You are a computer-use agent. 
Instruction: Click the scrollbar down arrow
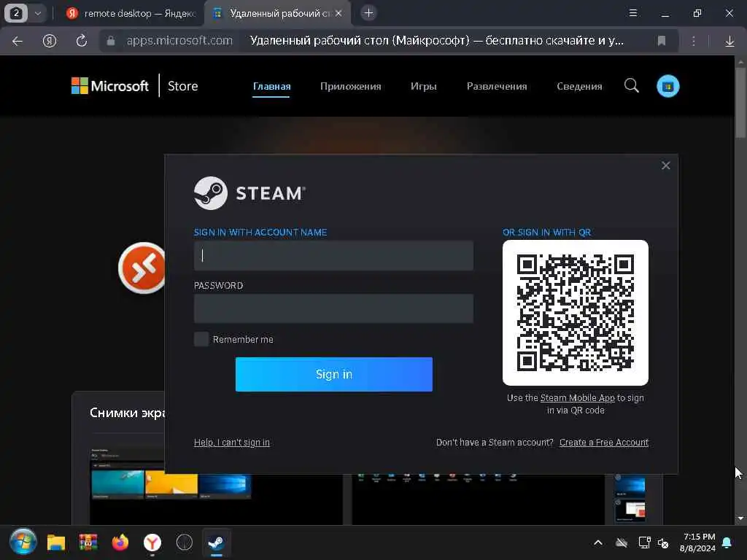(740, 518)
